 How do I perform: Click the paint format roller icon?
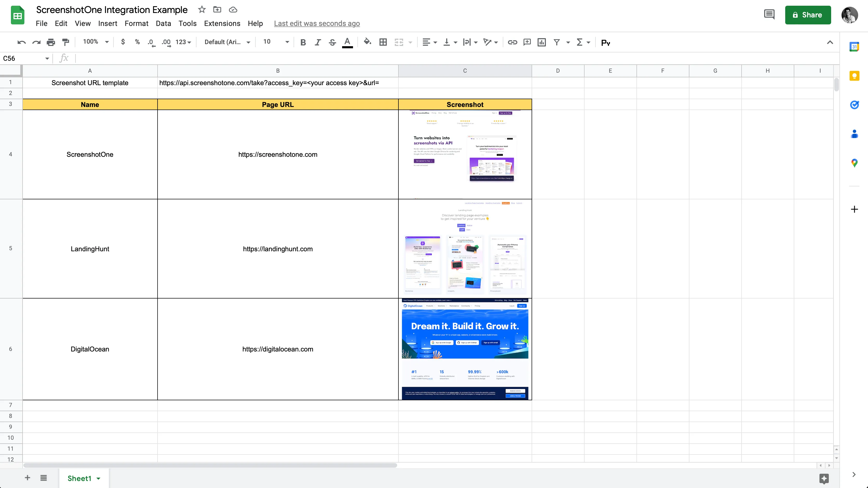(x=65, y=42)
